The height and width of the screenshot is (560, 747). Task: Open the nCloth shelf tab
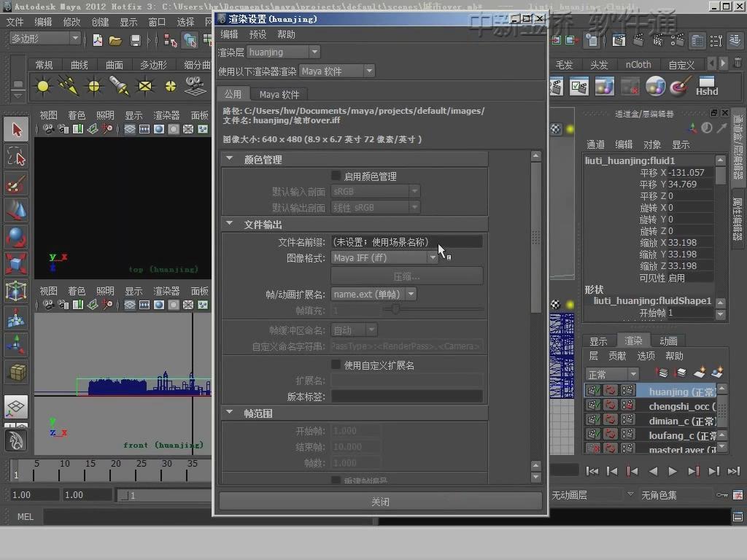(638, 65)
